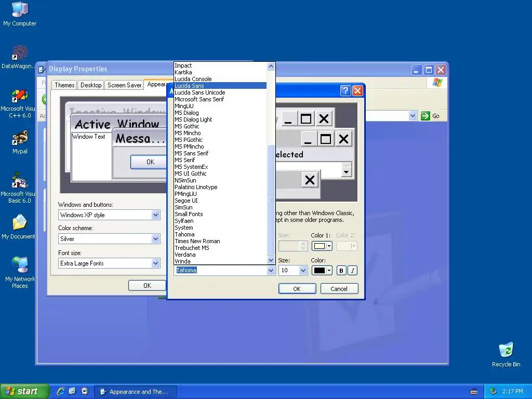Choose MS Sans Serif font
Image resolution: width=532 pixels, height=399 pixels.
coord(220,153)
